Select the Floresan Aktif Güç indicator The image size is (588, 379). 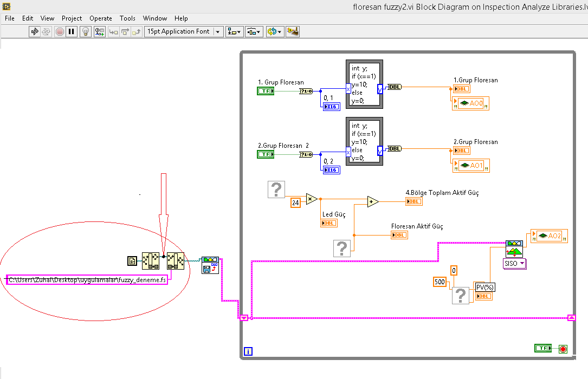pos(399,235)
